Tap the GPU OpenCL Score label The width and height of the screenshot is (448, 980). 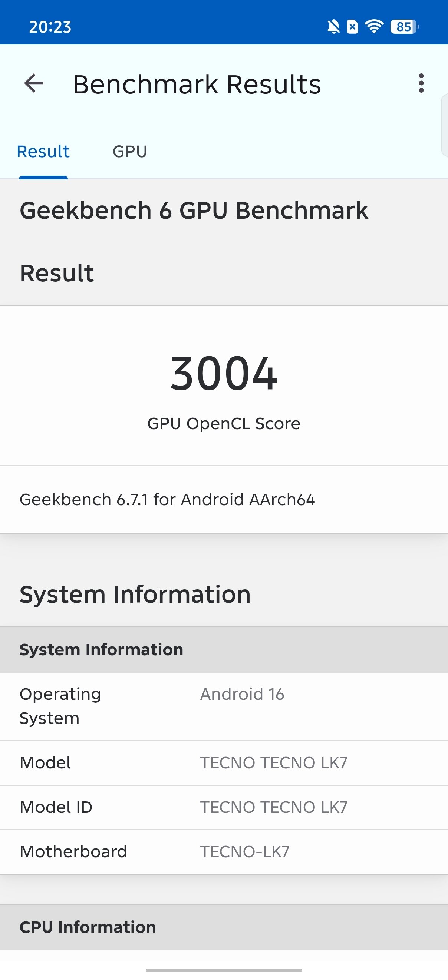pos(224,423)
